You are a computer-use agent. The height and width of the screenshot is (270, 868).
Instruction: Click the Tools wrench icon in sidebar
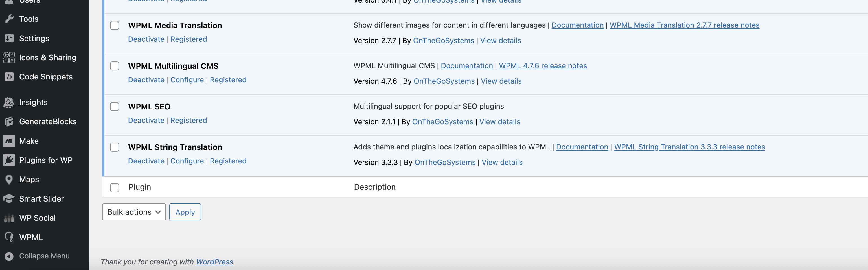click(x=9, y=19)
